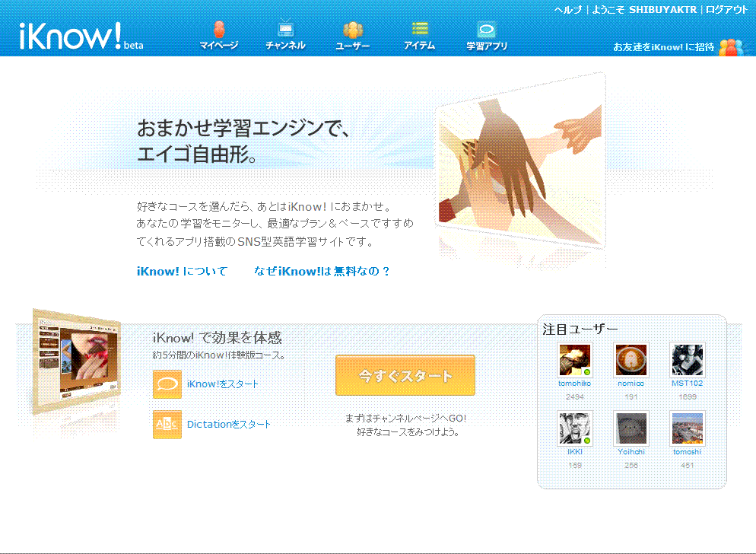Click the tomoshi username link

[687, 452]
